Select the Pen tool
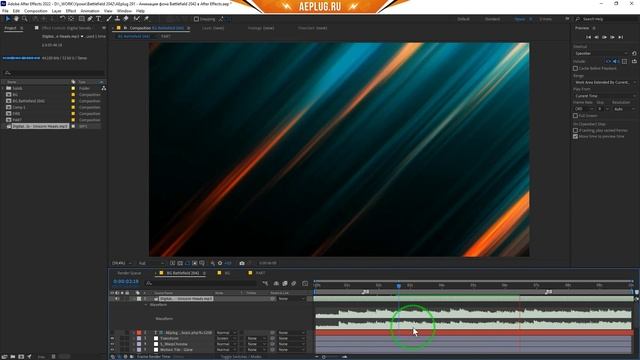The width and height of the screenshot is (640, 360). [90, 19]
